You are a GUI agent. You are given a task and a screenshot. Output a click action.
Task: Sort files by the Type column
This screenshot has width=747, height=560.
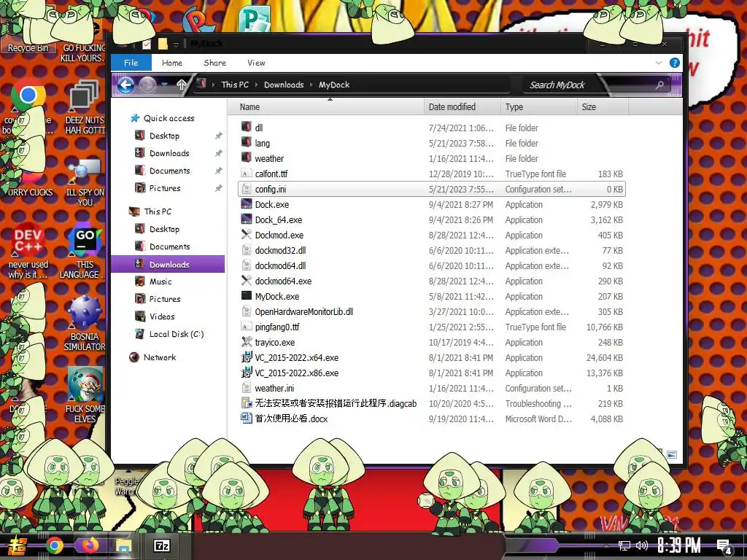tap(538, 107)
